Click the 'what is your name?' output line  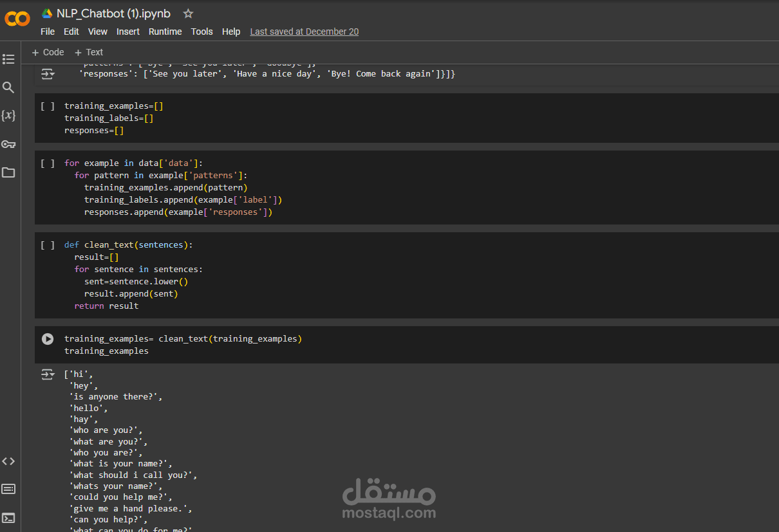pyautogui.click(x=121, y=464)
